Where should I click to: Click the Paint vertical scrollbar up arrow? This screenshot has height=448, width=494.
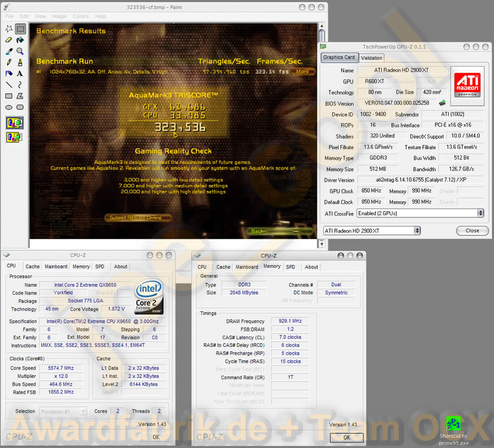click(x=322, y=26)
